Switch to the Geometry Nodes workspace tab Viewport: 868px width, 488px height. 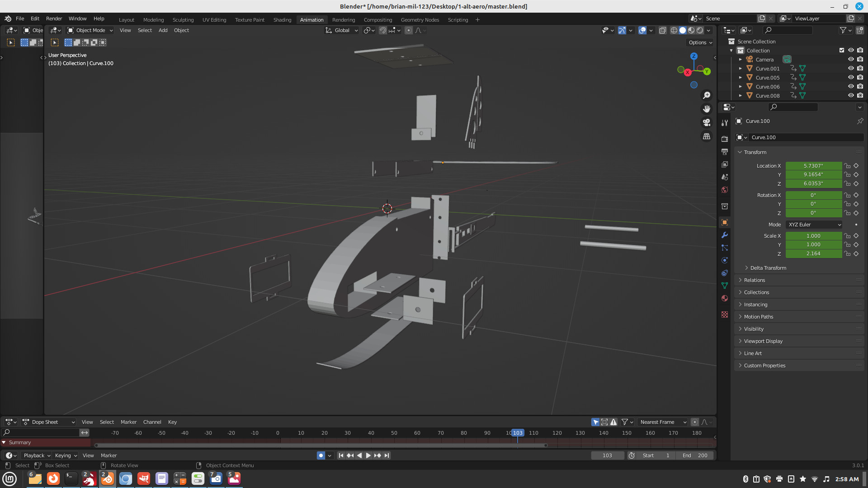[420, 20]
